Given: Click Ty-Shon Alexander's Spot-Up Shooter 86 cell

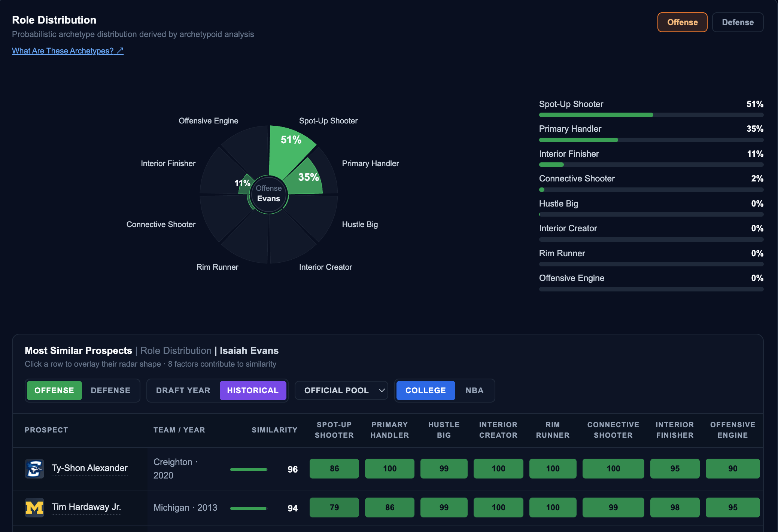Looking at the screenshot, I should [x=334, y=469].
